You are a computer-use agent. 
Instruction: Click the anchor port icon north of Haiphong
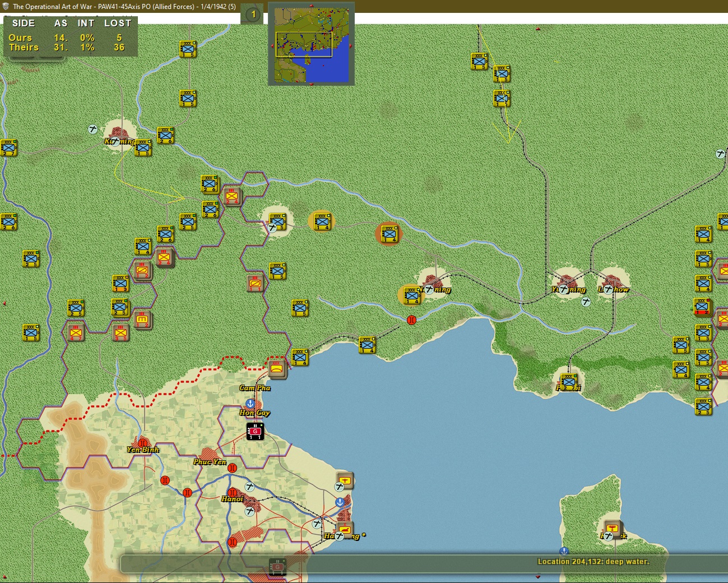[x=340, y=502]
